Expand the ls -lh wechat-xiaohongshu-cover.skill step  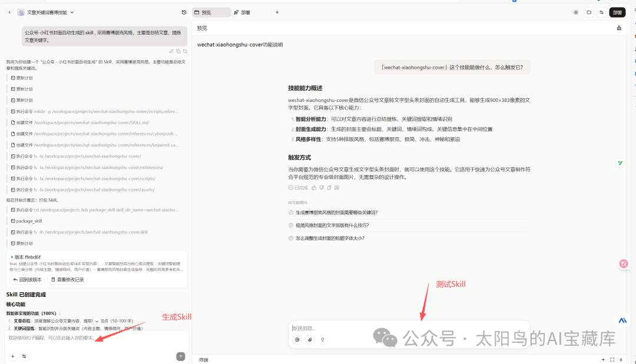pos(79,232)
